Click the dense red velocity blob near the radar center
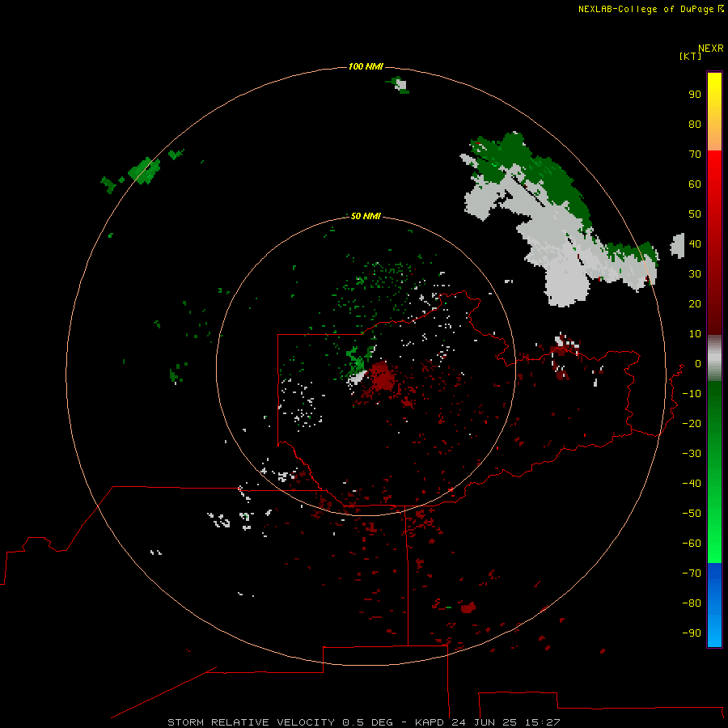This screenshot has width=728, height=728. point(382,375)
